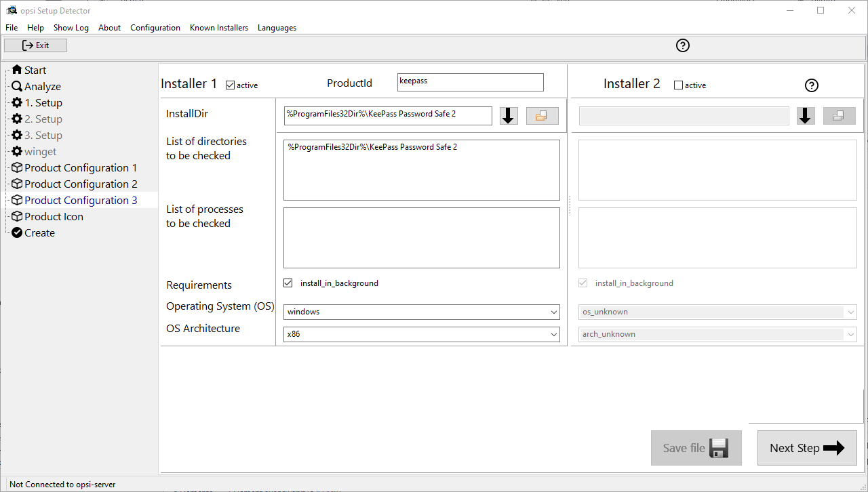Click the Installer 2 InstallDir field
This screenshot has height=492, width=868.
pos(684,116)
